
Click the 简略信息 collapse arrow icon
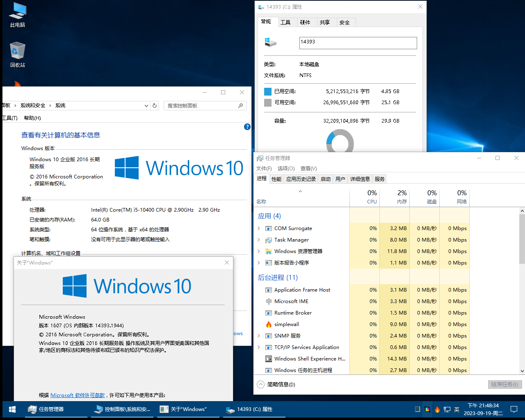[x=260, y=384]
